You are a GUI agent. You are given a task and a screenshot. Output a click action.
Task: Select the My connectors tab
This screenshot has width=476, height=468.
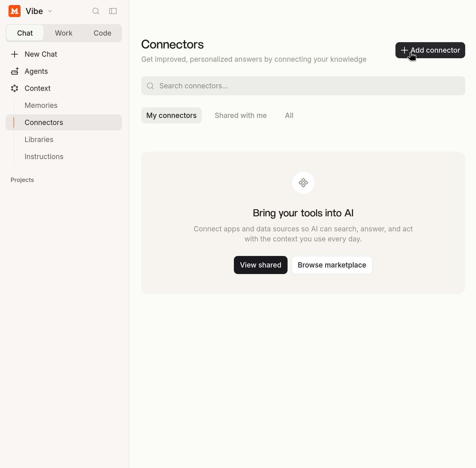(171, 115)
